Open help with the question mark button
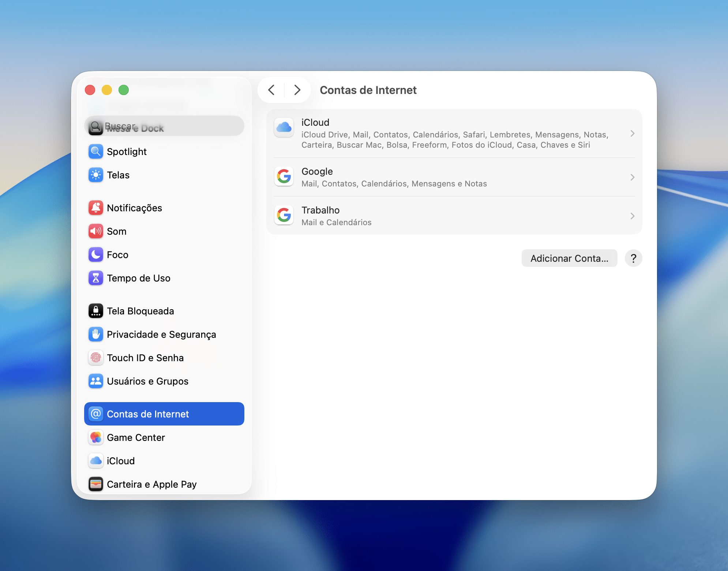Screen dimensions: 728x571 pos(633,258)
